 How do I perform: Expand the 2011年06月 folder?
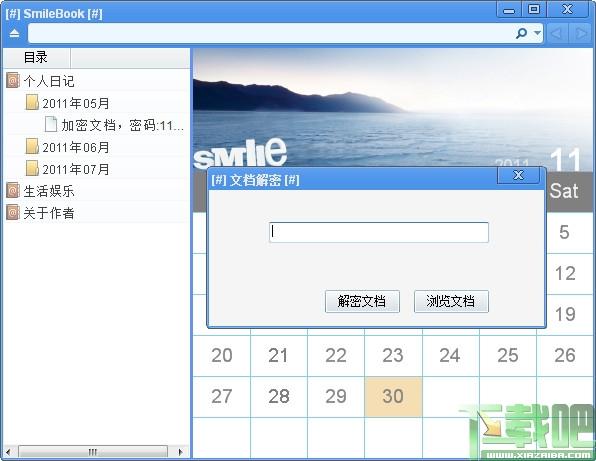[32, 147]
